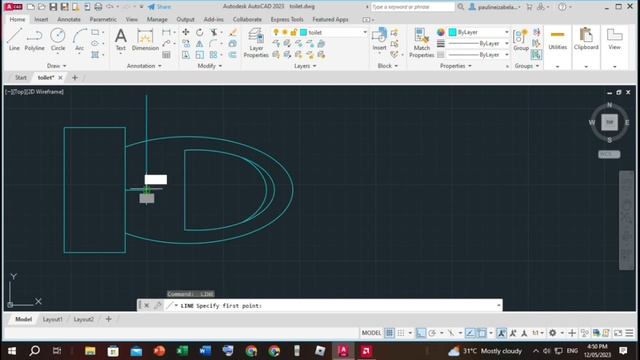Switch to the Layout1 tab
Viewport: 640px width, 360px height.
pos(52,319)
